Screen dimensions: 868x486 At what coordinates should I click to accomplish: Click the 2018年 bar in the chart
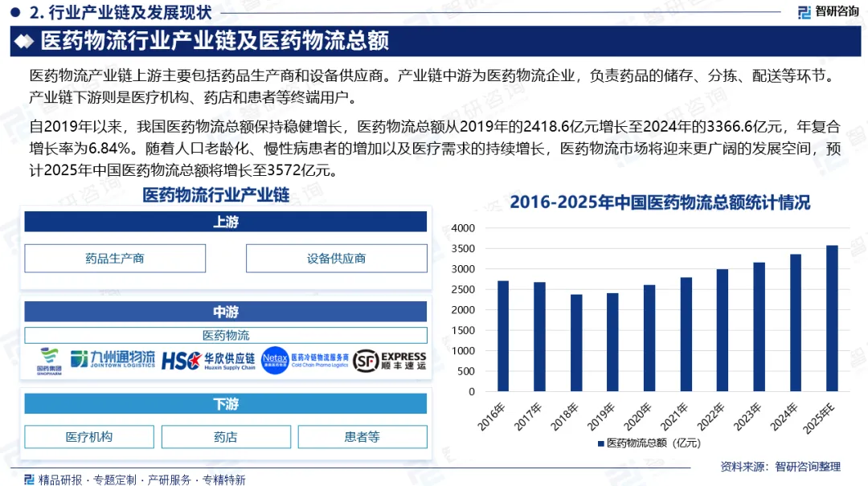pyautogui.click(x=576, y=343)
